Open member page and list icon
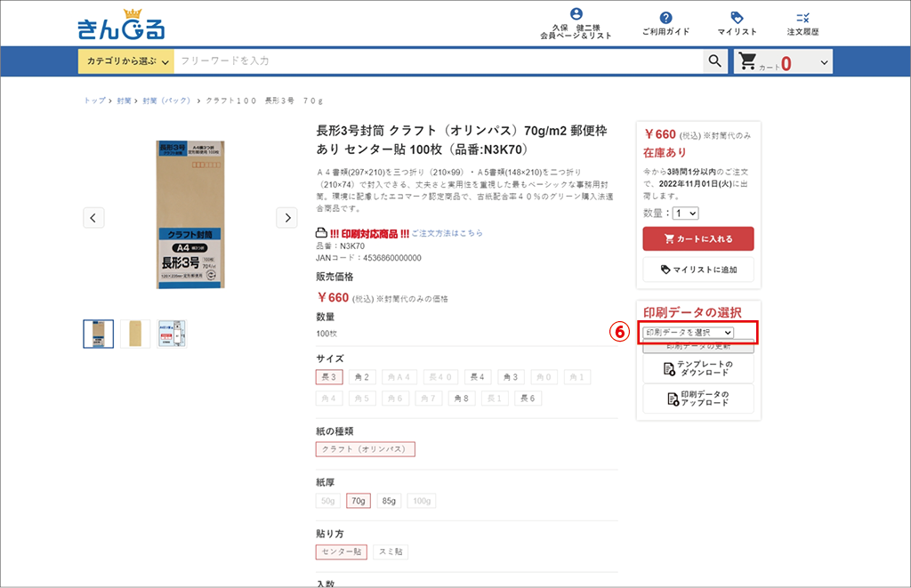 [x=576, y=15]
